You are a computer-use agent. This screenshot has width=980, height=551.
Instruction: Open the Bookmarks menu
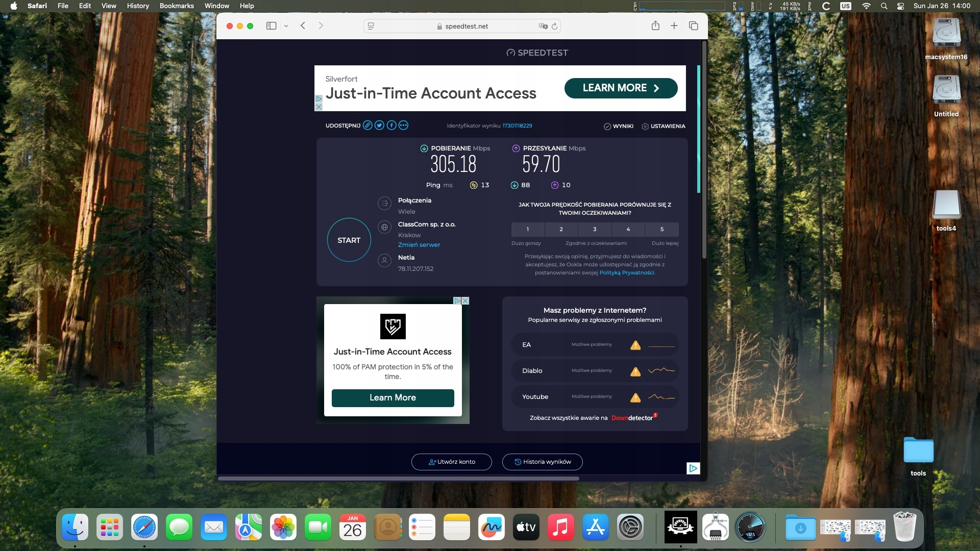(x=177, y=6)
